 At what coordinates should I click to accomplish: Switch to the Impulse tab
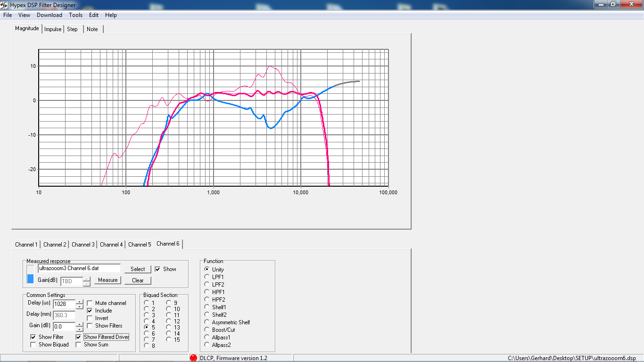click(x=53, y=29)
